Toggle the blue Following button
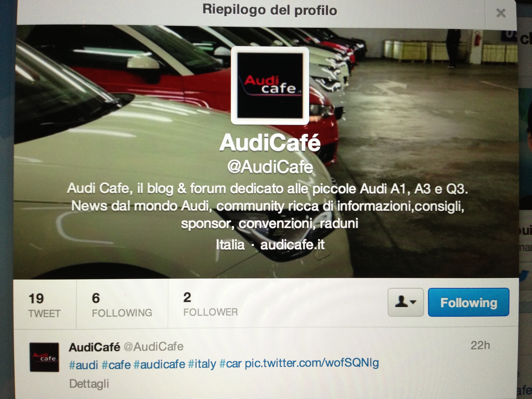 click(468, 302)
